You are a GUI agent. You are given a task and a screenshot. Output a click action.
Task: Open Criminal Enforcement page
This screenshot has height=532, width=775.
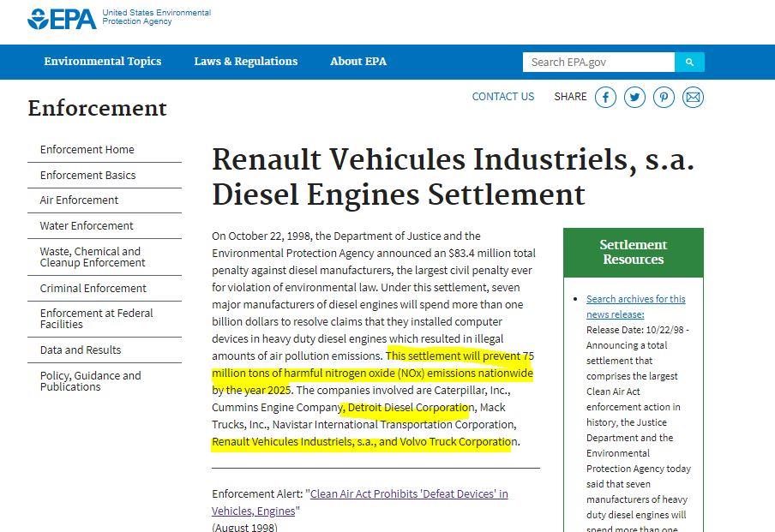click(93, 288)
